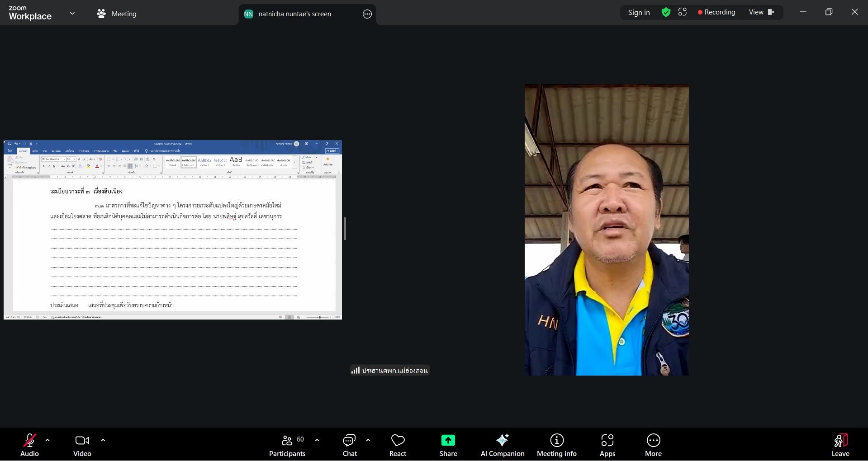
Task: Open the Zoom Workplace dropdown chevron
Action: tap(72, 14)
